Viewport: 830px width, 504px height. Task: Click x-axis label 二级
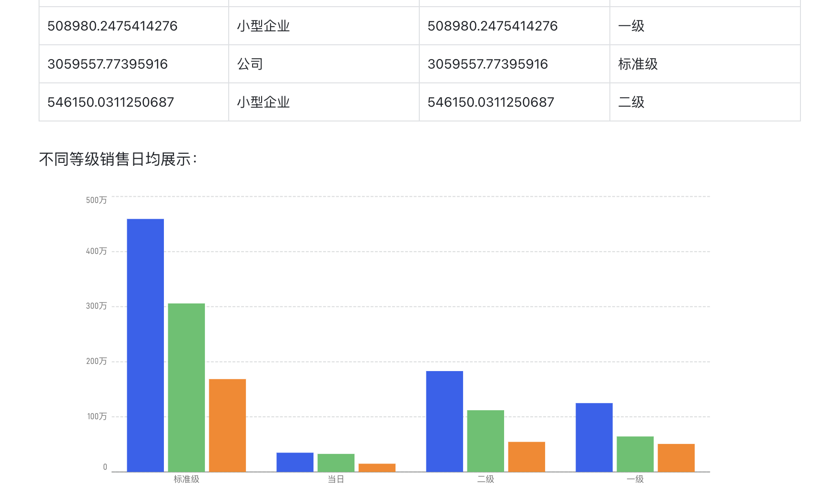[486, 479]
